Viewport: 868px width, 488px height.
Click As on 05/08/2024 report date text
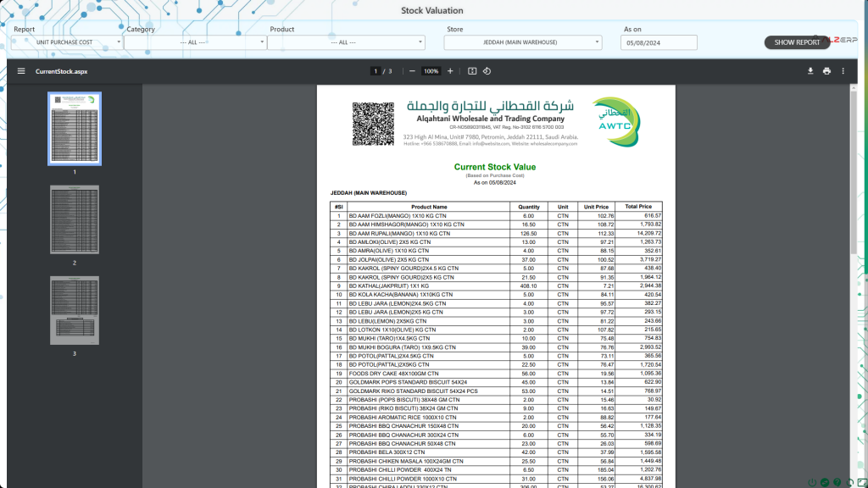pyautogui.click(x=494, y=183)
